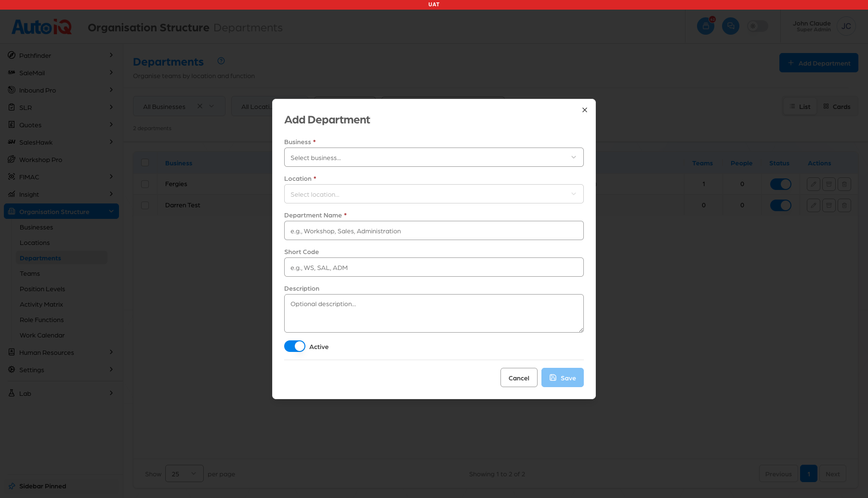Close the Add Department dialog

pos(585,110)
